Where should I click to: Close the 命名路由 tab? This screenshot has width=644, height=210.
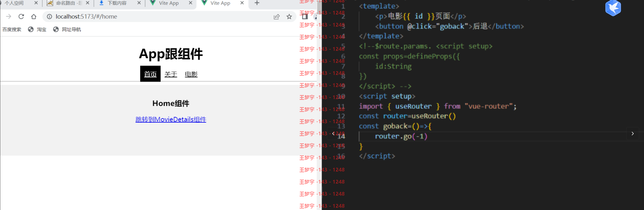(88, 3)
